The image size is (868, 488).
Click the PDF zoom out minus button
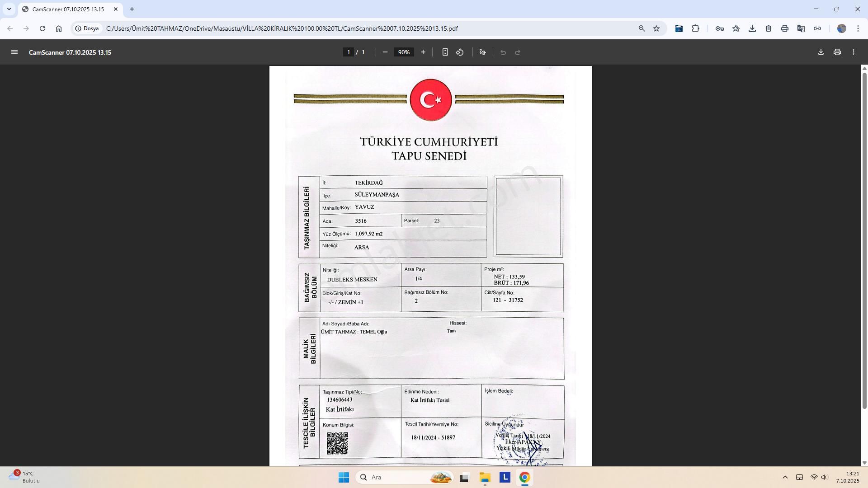pyautogui.click(x=385, y=52)
